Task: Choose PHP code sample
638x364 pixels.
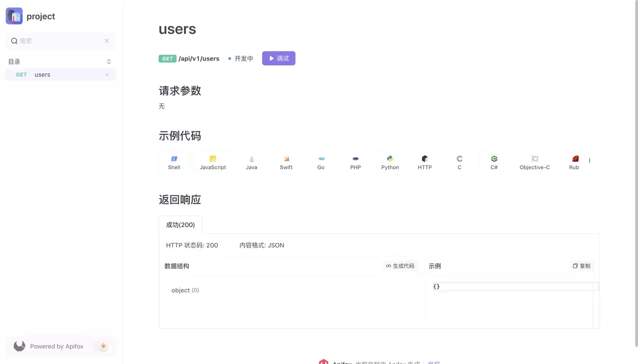Action: click(355, 163)
